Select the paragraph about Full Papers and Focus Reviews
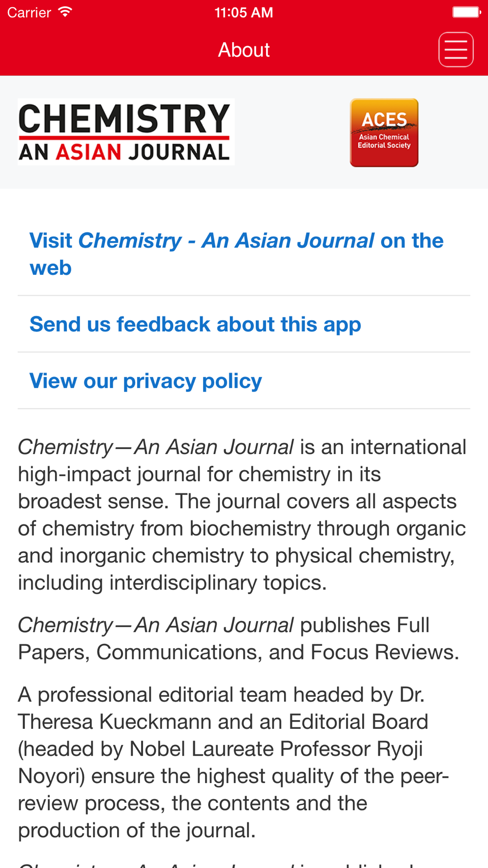Image resolution: width=488 pixels, height=868 pixels. tap(239, 639)
